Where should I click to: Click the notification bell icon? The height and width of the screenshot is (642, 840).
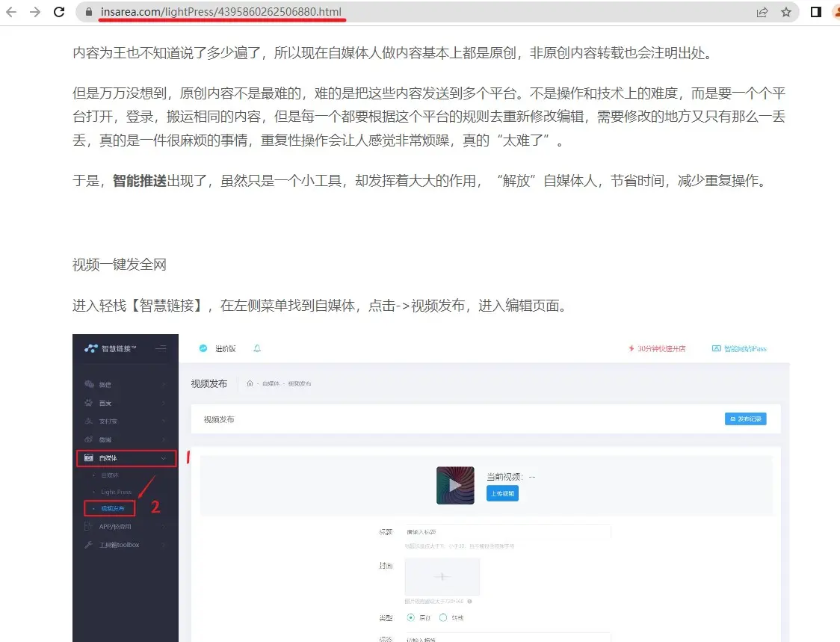tap(257, 348)
